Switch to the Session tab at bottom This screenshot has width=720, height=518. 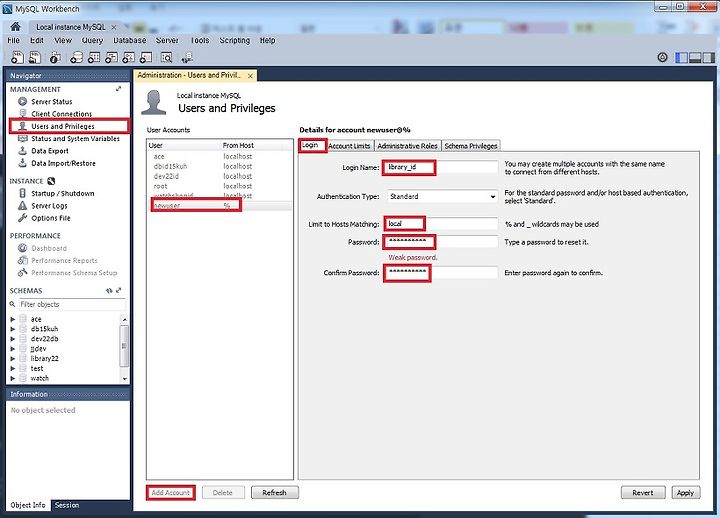pyautogui.click(x=67, y=505)
